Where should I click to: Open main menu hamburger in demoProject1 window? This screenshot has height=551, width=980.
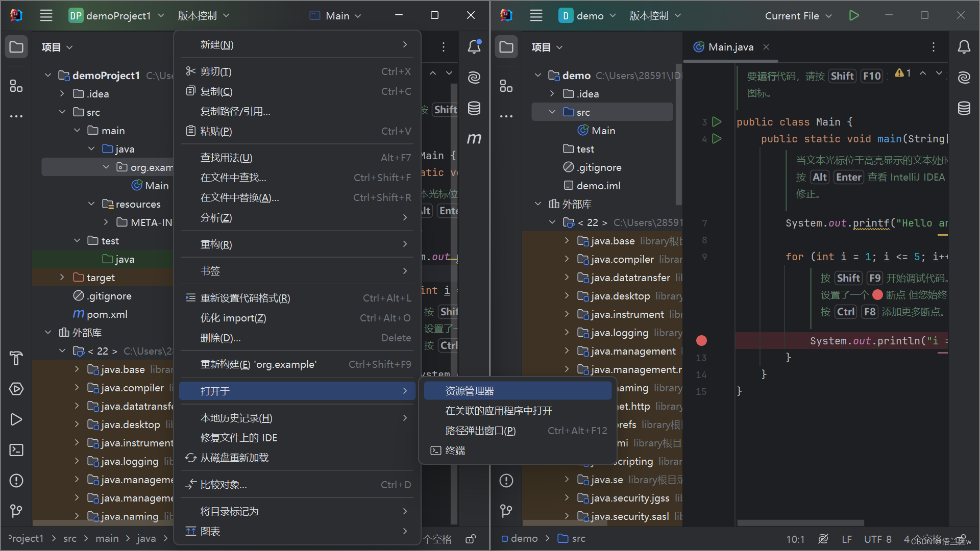[46, 16]
